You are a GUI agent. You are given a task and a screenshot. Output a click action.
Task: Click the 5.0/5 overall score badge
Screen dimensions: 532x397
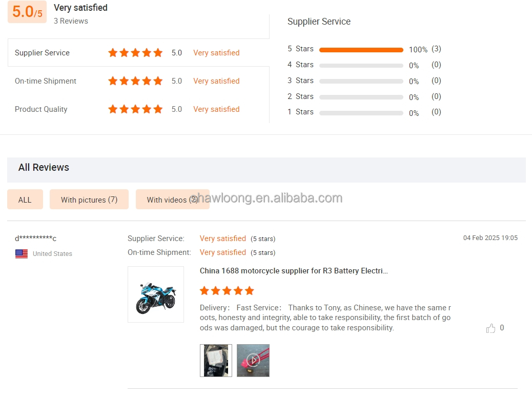(27, 12)
